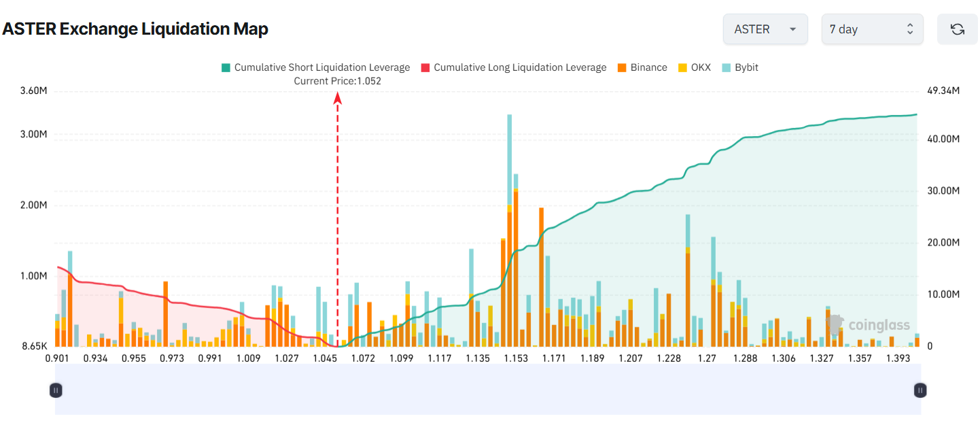Click the left range selector pause icon
Screen dimensions: 980x423
pos(56,390)
